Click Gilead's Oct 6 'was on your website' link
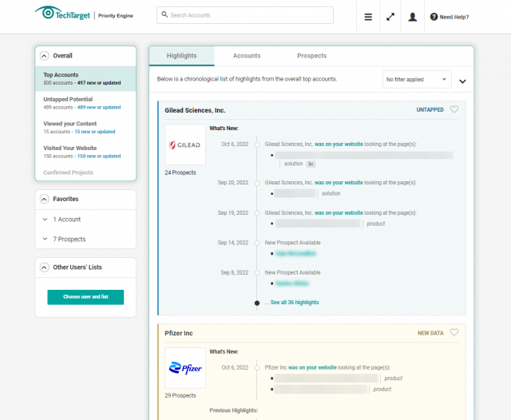 click(339, 144)
